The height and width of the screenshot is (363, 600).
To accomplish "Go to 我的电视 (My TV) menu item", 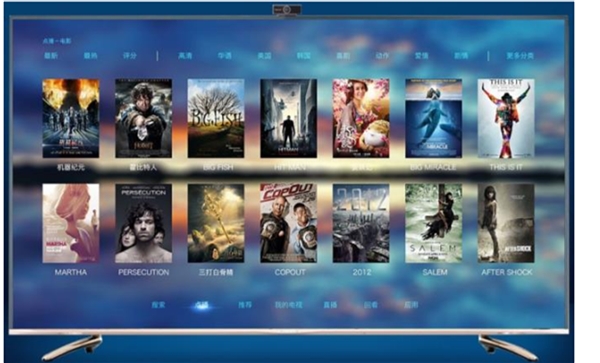I will tap(289, 305).
